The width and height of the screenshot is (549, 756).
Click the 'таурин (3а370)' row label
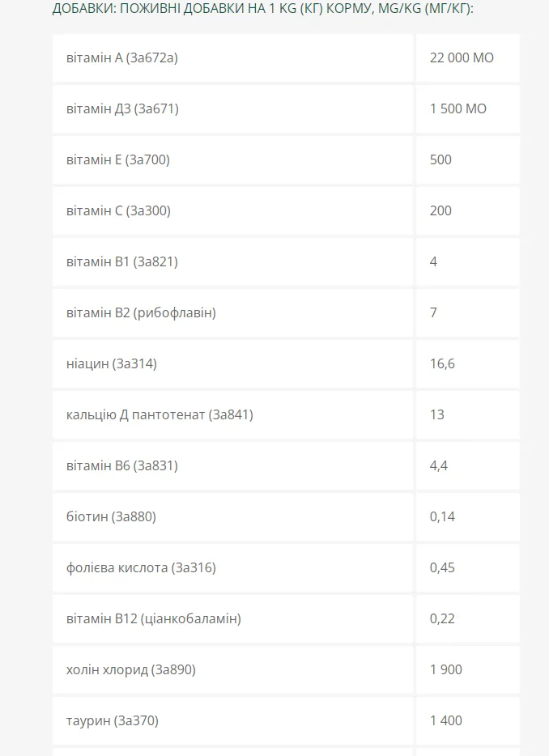[x=113, y=721]
